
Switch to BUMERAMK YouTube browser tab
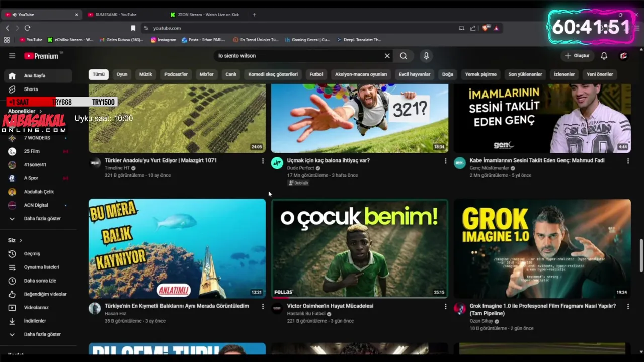[125, 15]
